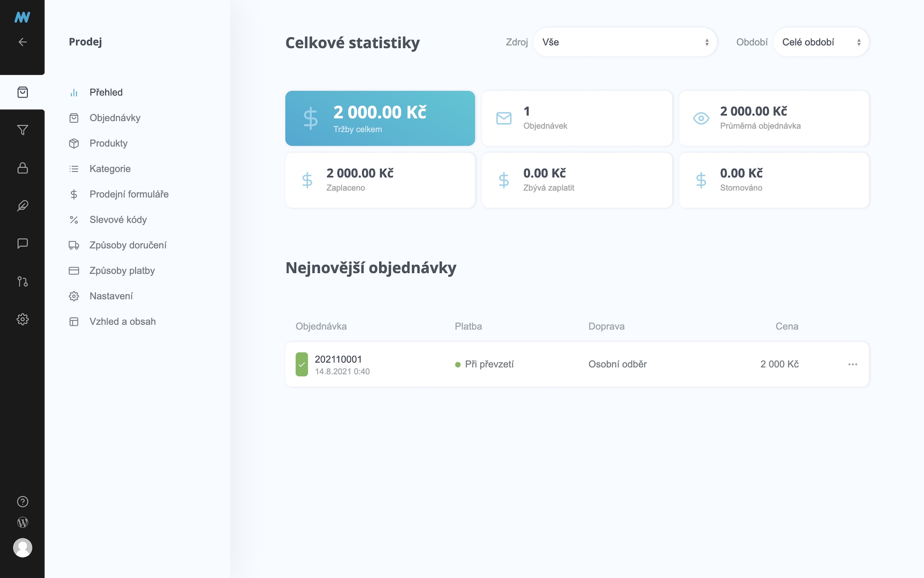Click the back arrow in the dark sidebar
Screen dimensions: 924x578
coord(22,42)
